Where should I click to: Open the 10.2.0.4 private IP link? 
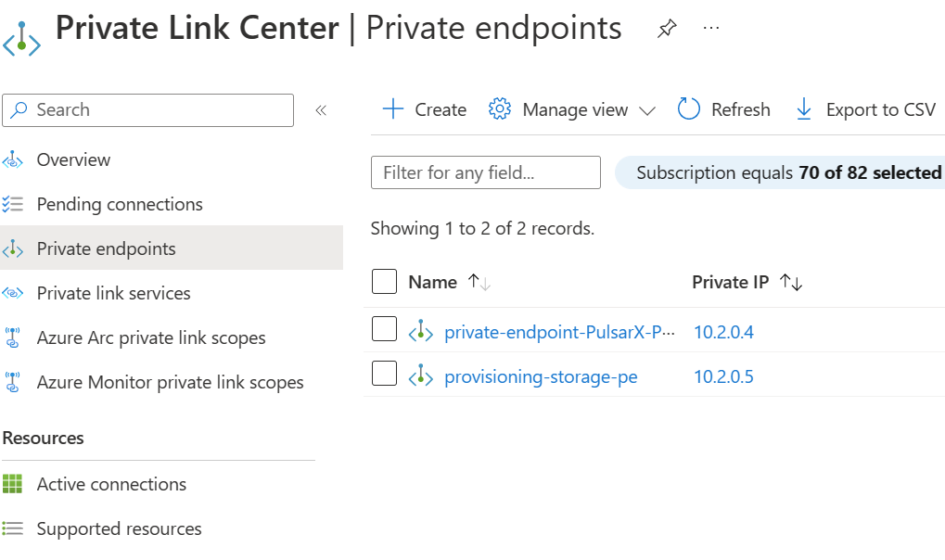coord(723,332)
